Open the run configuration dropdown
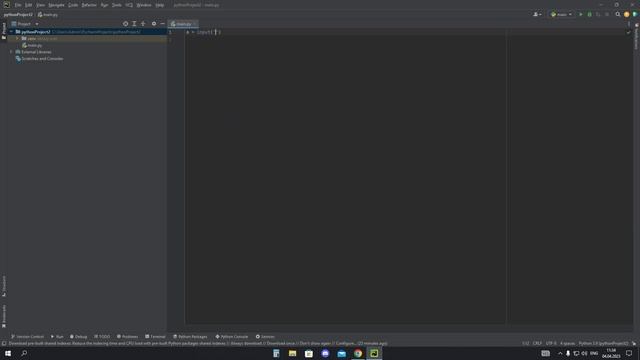The height and width of the screenshot is (360, 640). click(x=562, y=14)
